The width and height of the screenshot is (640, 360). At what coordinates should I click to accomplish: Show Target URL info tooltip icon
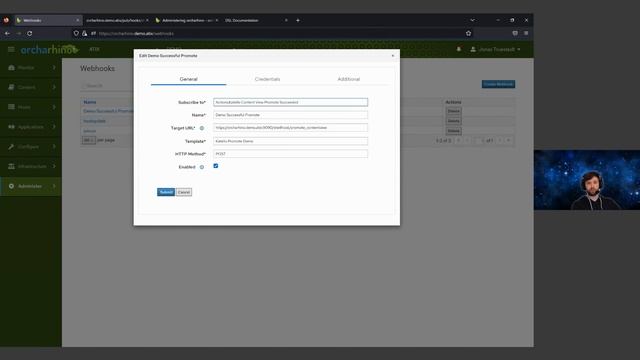click(x=202, y=128)
